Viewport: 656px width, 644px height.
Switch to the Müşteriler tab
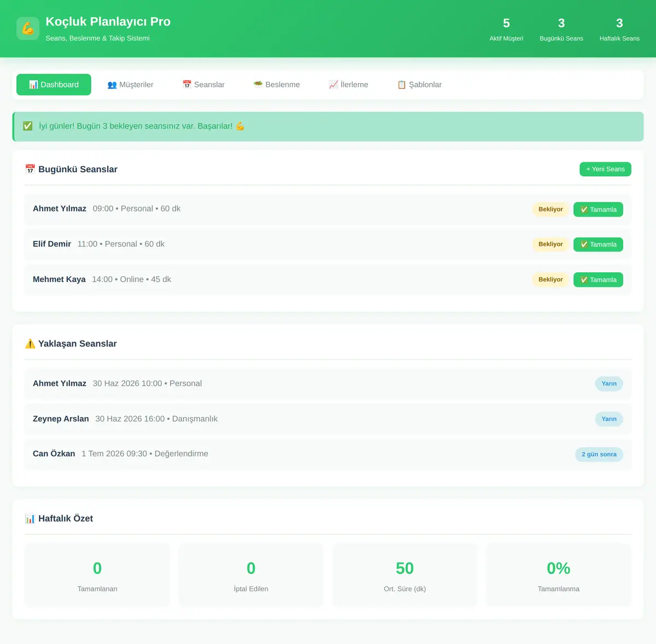[x=130, y=85]
